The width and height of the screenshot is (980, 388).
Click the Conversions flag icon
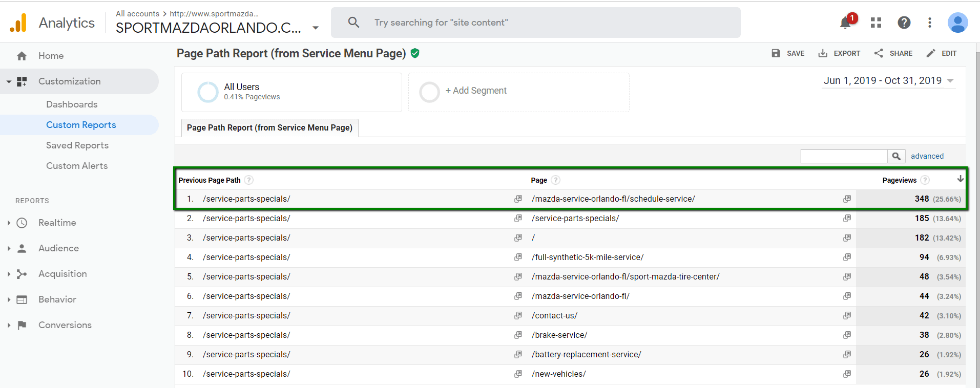pos(22,325)
